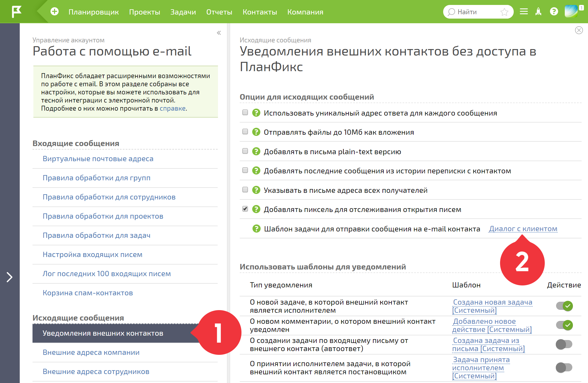
Task: Enable toggle for task accepted by executor
Action: click(x=564, y=368)
